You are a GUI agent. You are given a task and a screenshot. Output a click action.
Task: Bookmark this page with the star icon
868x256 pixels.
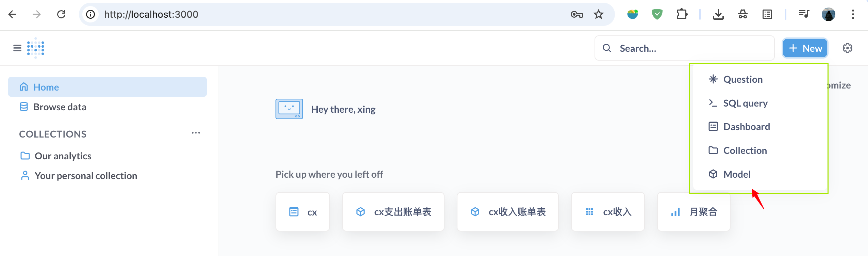pos(598,14)
